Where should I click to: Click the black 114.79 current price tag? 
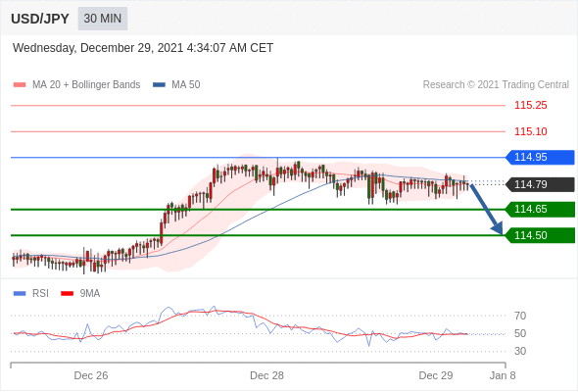540,184
